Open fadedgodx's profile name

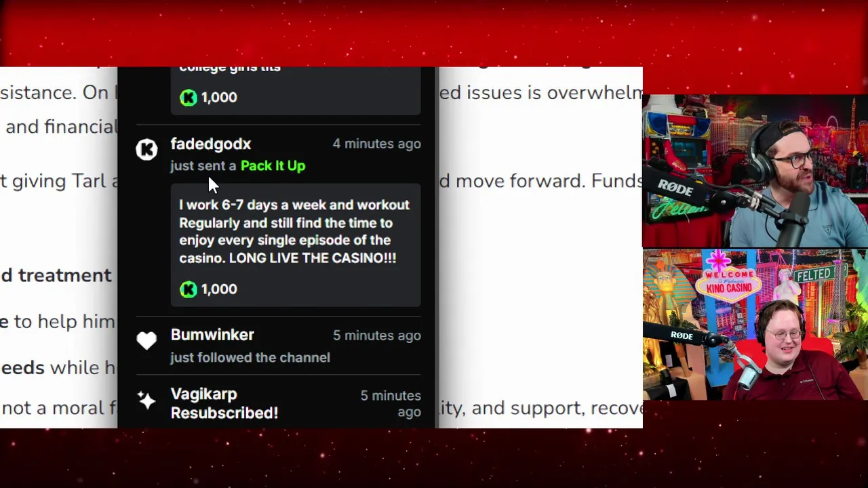point(211,144)
